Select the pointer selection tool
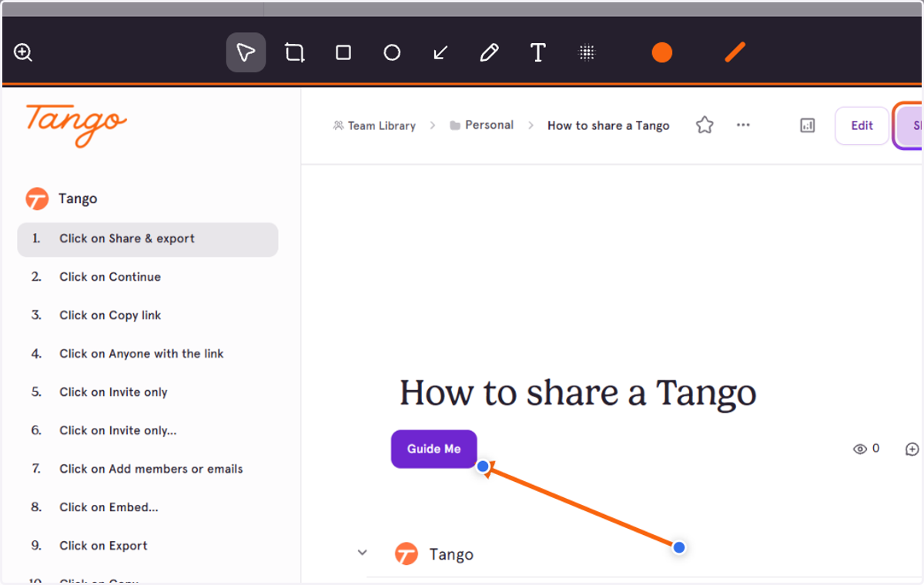This screenshot has height=585, width=924. (x=246, y=52)
